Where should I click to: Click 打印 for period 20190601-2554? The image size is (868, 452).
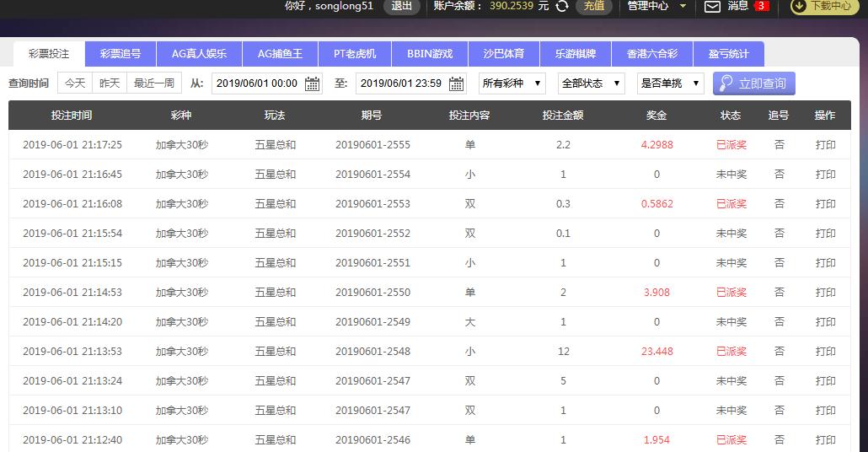pyautogui.click(x=825, y=175)
